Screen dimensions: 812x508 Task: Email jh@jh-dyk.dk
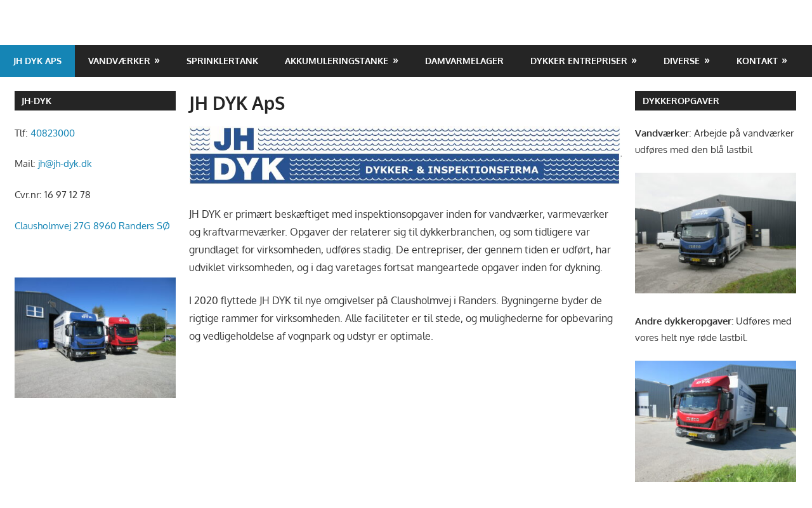tap(65, 164)
